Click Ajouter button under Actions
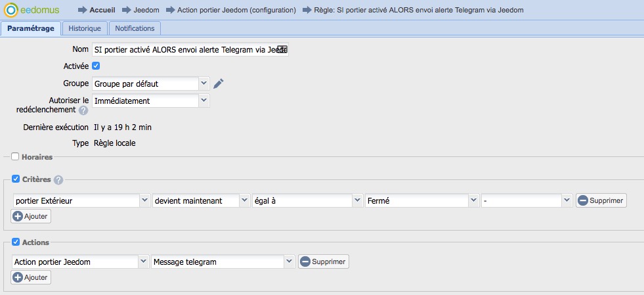The width and height of the screenshot is (644, 295). (31, 277)
